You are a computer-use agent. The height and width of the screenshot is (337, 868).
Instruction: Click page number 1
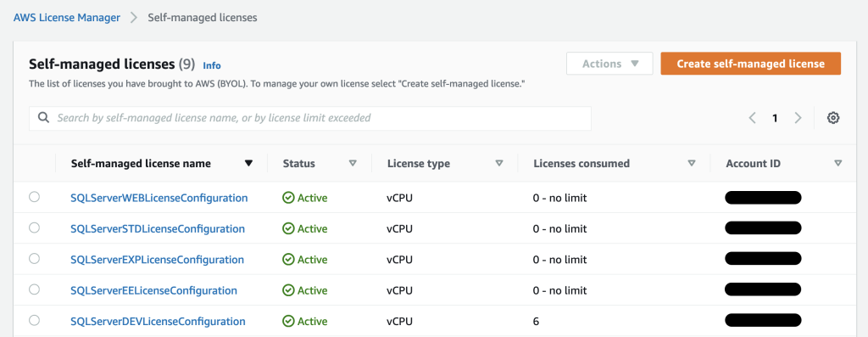point(775,118)
